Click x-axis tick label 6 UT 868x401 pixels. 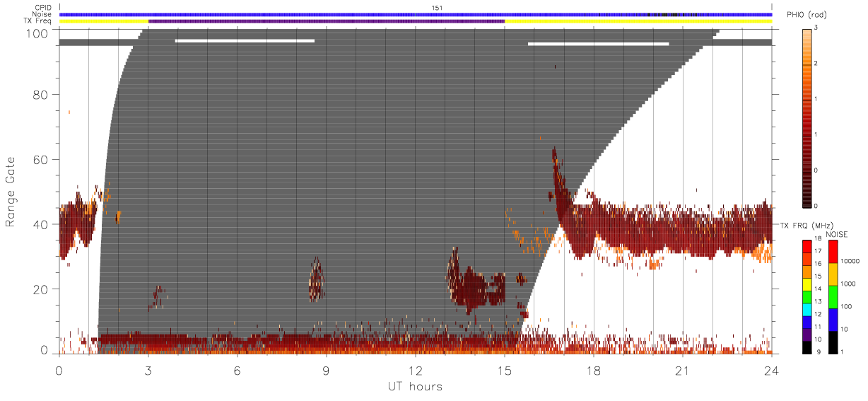pyautogui.click(x=237, y=371)
